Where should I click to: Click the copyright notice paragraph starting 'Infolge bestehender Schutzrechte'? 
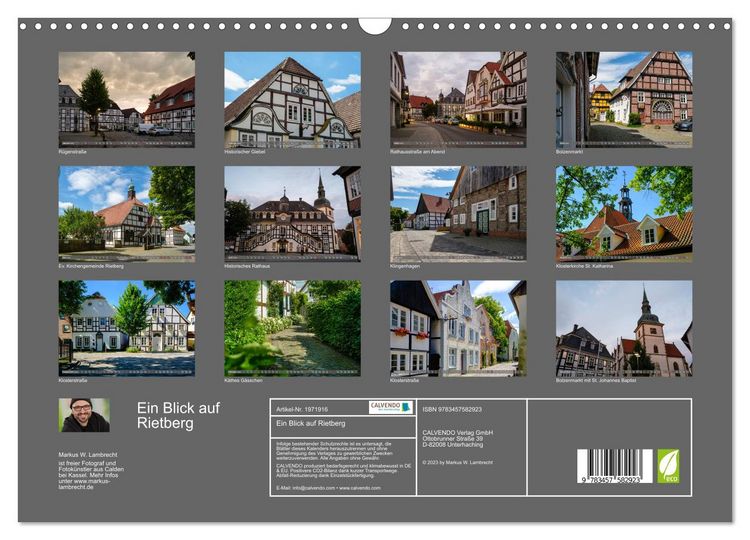pos(334,451)
